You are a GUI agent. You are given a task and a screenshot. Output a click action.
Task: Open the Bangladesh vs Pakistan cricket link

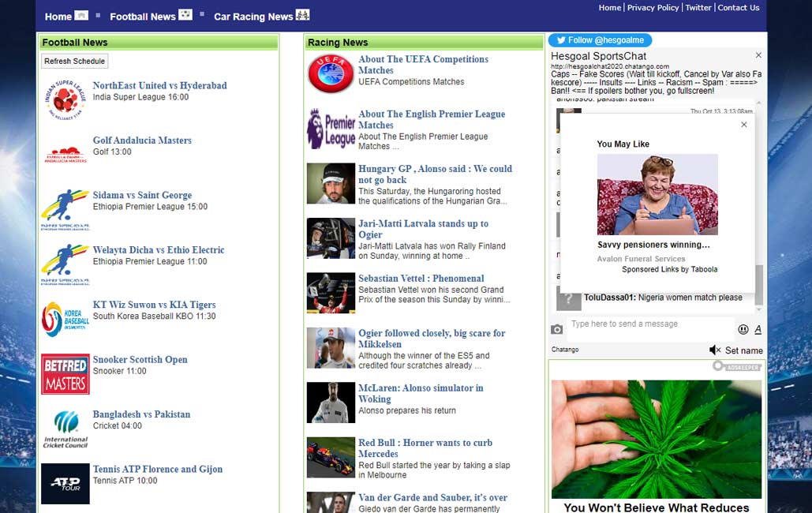pos(141,414)
